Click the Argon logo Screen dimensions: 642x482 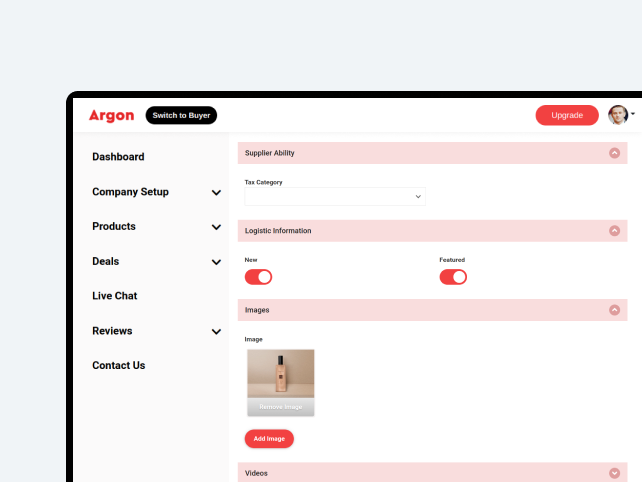[x=111, y=115]
